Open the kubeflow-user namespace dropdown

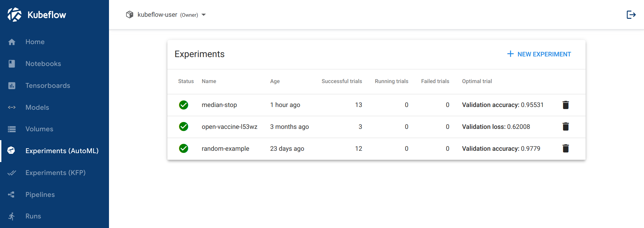point(204,15)
